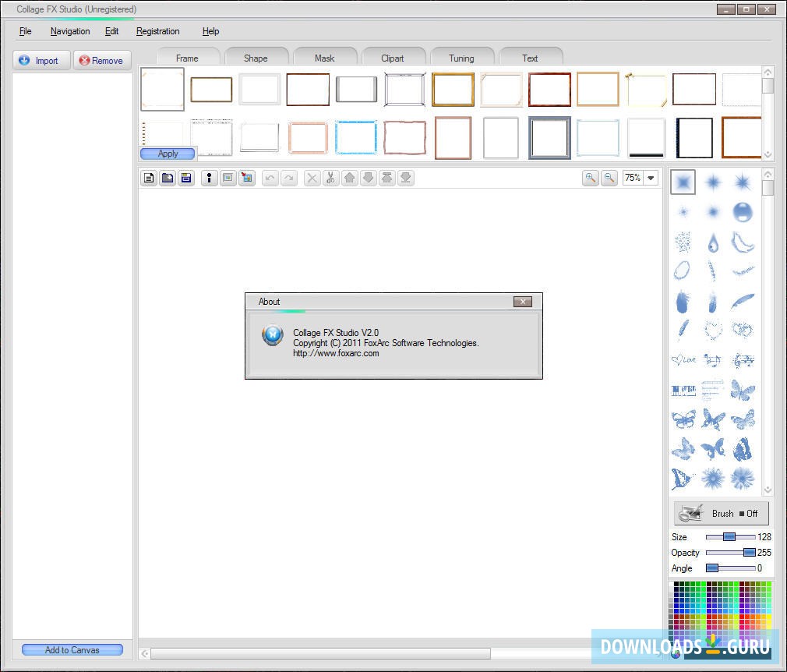Click the zoom in magnifier icon

[591, 178]
